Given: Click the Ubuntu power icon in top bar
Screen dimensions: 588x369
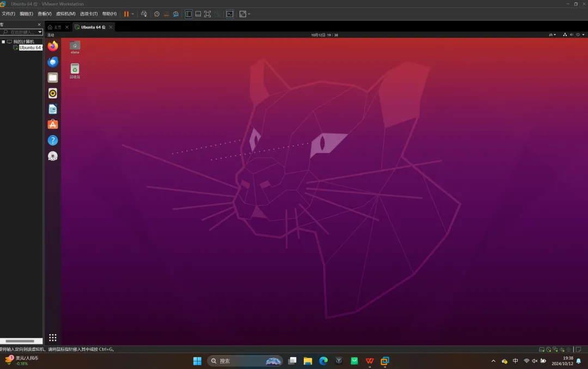Looking at the screenshot, I should pyautogui.click(x=578, y=34).
